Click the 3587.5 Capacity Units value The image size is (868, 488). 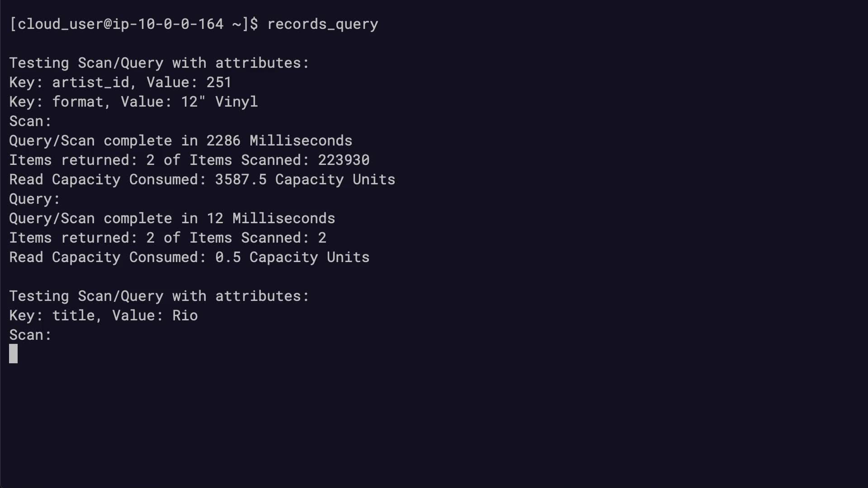pyautogui.click(x=305, y=179)
